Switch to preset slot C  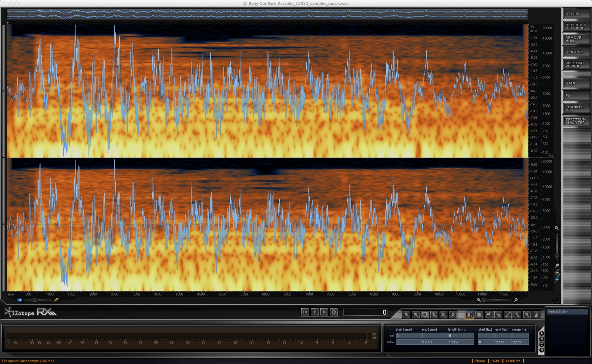[x=542, y=344]
